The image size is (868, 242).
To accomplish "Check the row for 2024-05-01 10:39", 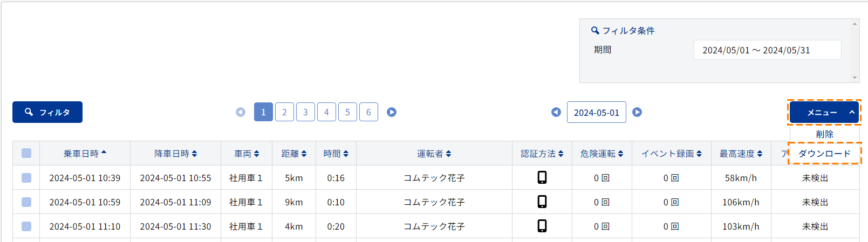I will 26,177.
